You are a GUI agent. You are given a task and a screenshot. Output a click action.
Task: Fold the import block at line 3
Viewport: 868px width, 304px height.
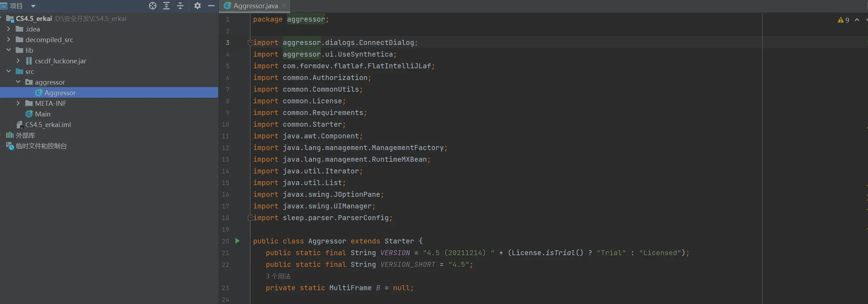250,43
